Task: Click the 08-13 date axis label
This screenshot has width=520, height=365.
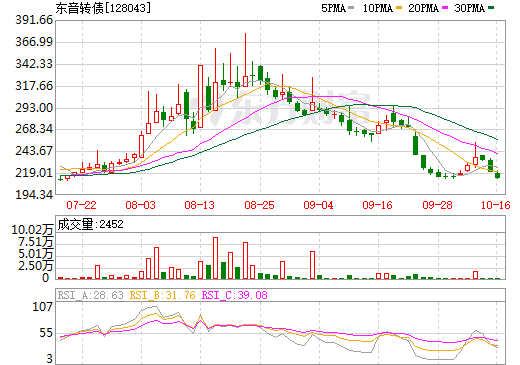Action: (200, 205)
